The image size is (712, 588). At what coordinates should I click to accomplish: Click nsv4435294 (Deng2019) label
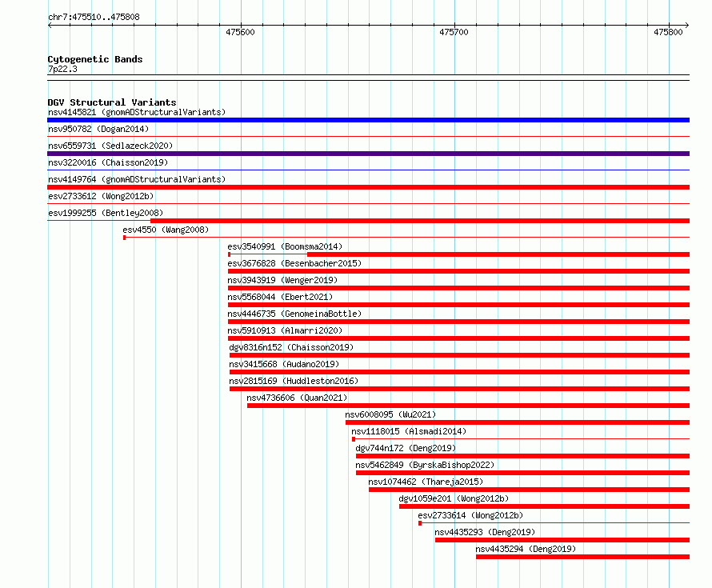(526, 549)
